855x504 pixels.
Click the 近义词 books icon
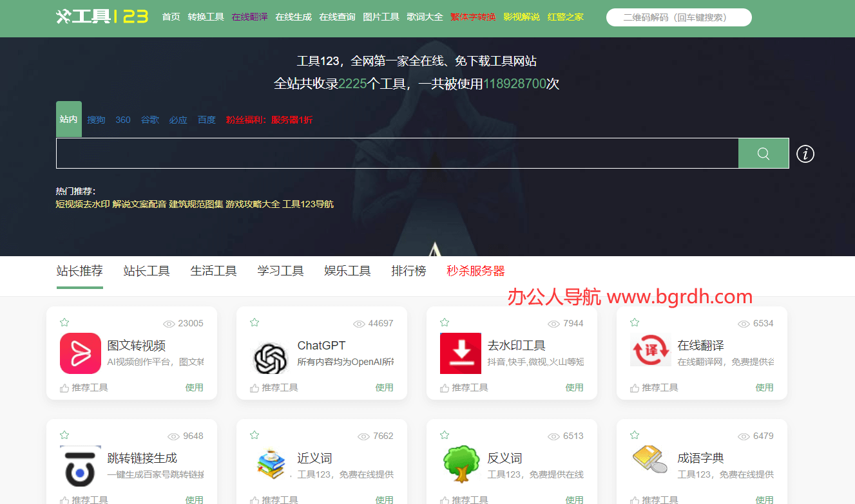pos(271,463)
